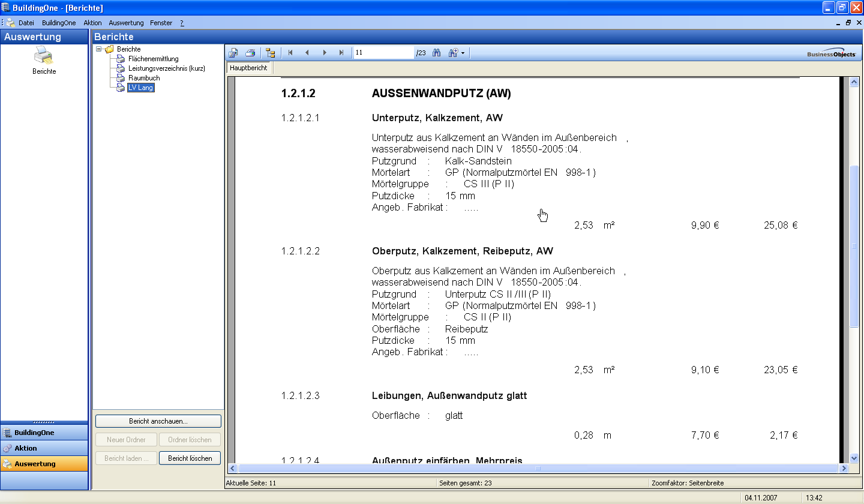
Task: Click the Berichte printer icon in Auswertung
Action: (x=44, y=56)
